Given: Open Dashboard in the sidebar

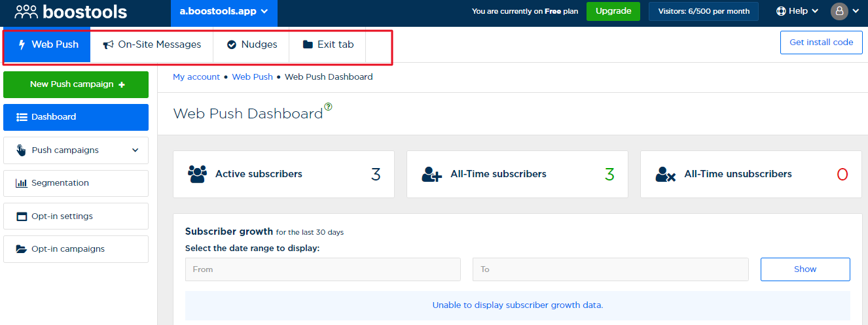Looking at the screenshot, I should 76,117.
